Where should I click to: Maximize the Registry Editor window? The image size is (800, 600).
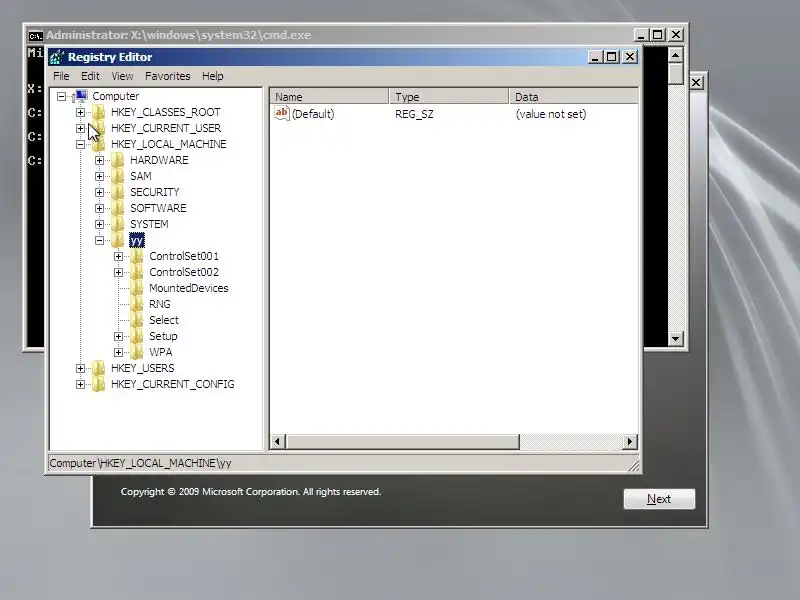[x=612, y=57]
